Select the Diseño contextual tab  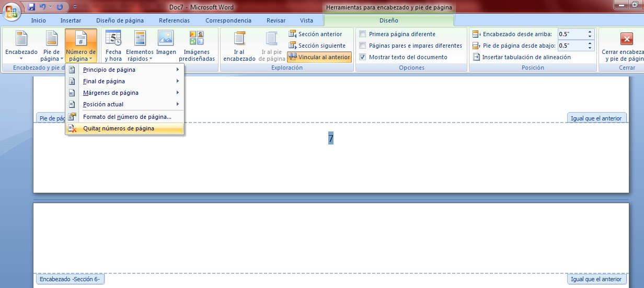click(x=388, y=20)
